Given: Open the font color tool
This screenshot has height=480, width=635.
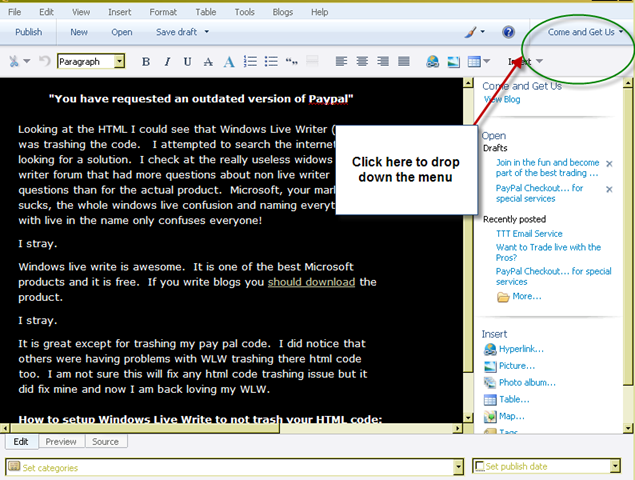Looking at the screenshot, I should click(229, 62).
